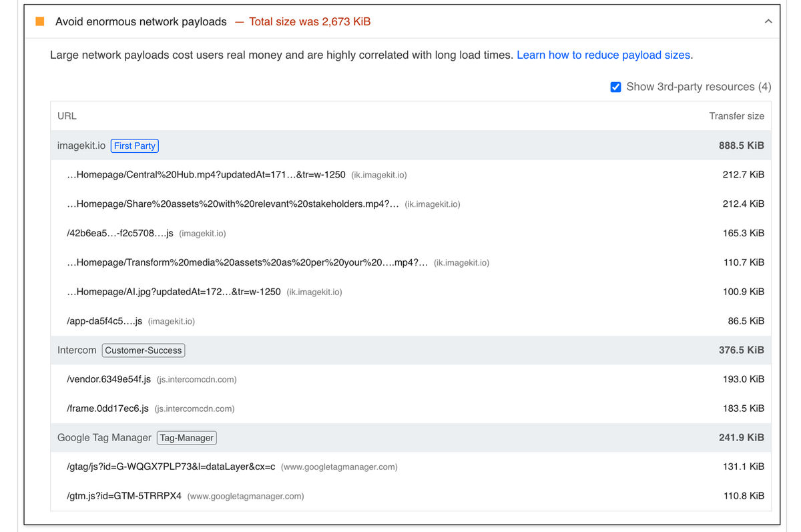The width and height of the screenshot is (801, 532).
Task: Click the Tag-Manager chip beside Google Tag Manager
Action: (186, 438)
